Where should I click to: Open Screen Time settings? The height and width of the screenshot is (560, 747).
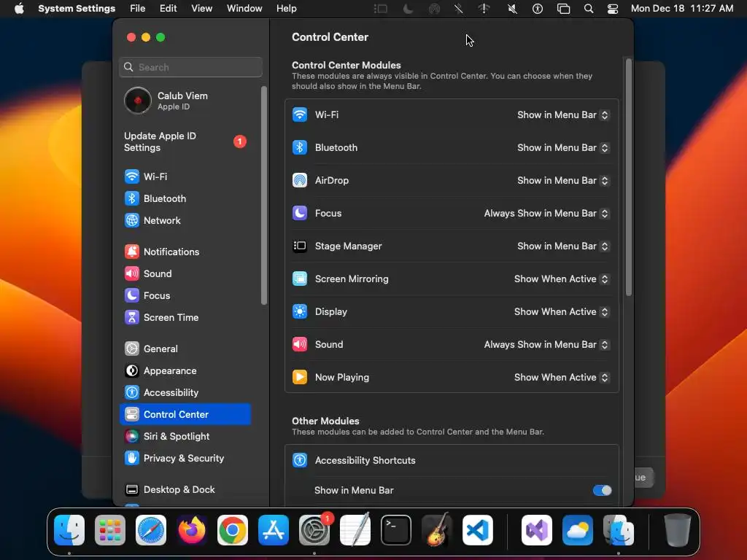pyautogui.click(x=185, y=318)
